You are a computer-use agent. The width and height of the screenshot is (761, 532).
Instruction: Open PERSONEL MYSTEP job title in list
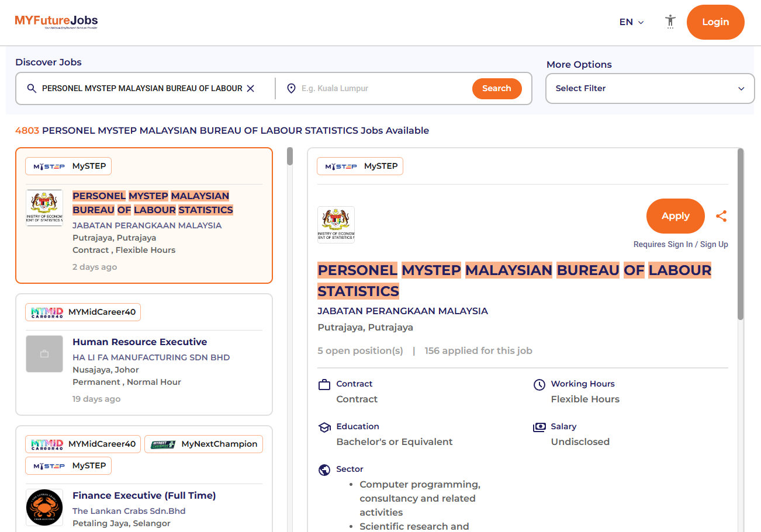153,203
